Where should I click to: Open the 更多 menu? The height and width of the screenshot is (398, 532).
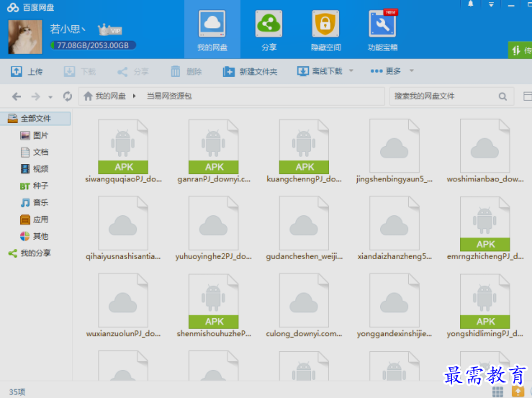pyautogui.click(x=386, y=71)
